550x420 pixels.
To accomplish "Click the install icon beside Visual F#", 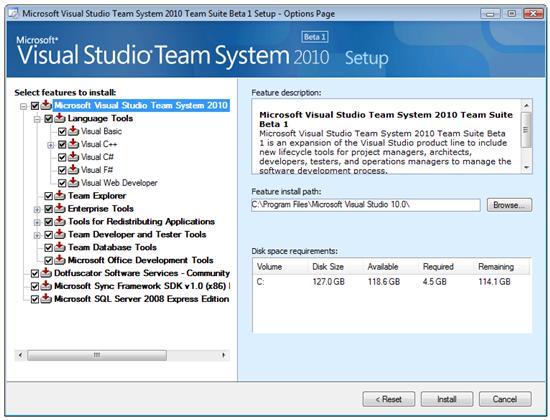I will (73, 169).
